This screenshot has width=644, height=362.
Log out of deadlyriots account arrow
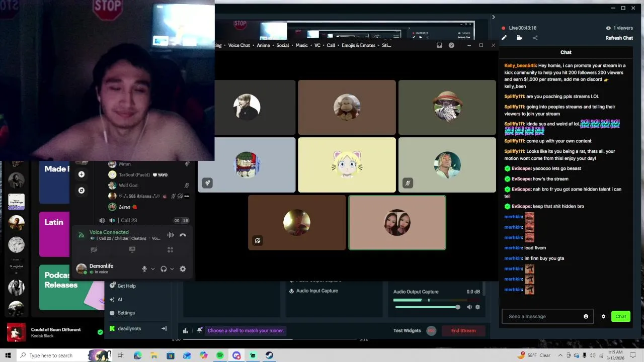pos(164,328)
